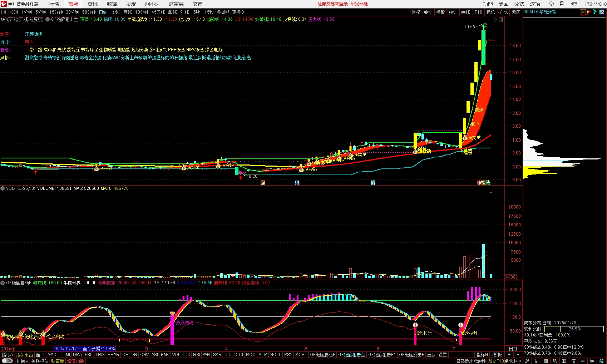Image resolution: width=607 pixels, height=364 pixels.
Task: Click the 证券交易未登录 login status text
Action: click(332, 4)
